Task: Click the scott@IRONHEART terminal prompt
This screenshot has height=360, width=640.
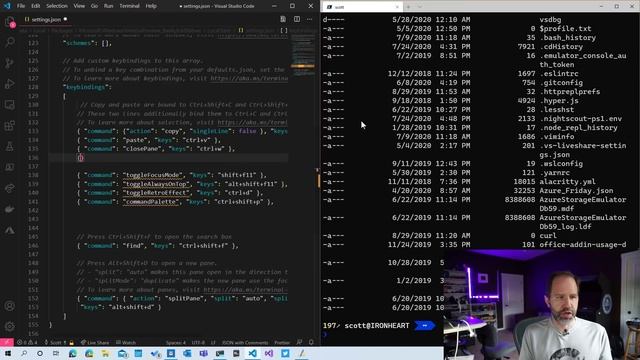Action: pyautogui.click(x=377, y=326)
